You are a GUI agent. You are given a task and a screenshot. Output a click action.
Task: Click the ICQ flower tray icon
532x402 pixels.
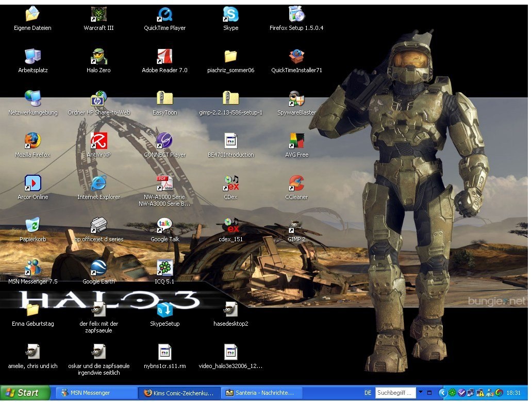click(x=453, y=393)
